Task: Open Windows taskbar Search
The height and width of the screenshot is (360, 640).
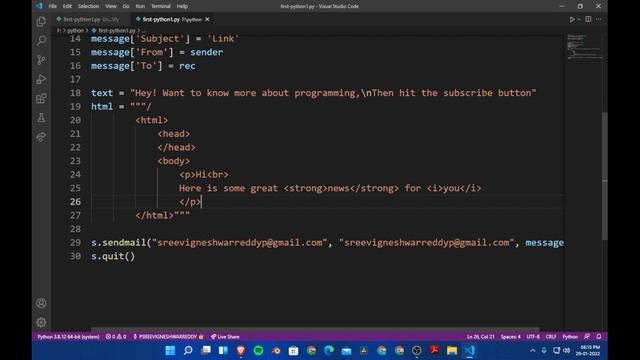Action: point(188,351)
